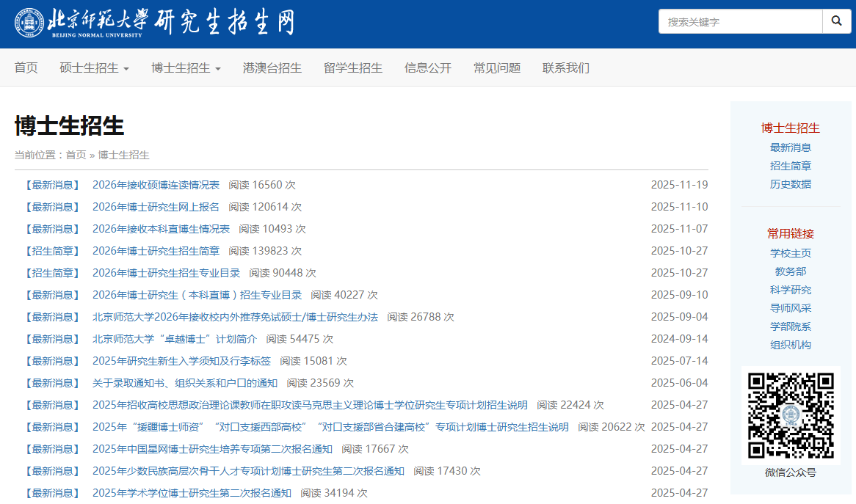Open the 留学生招生 navigation item
Image resolution: width=856 pixels, height=504 pixels.
pos(353,68)
